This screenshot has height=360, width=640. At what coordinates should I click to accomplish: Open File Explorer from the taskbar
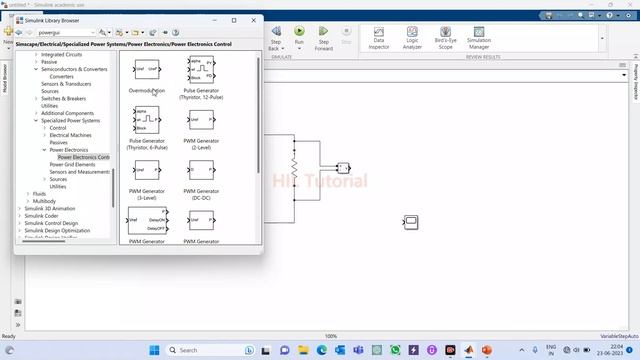(x=303, y=350)
